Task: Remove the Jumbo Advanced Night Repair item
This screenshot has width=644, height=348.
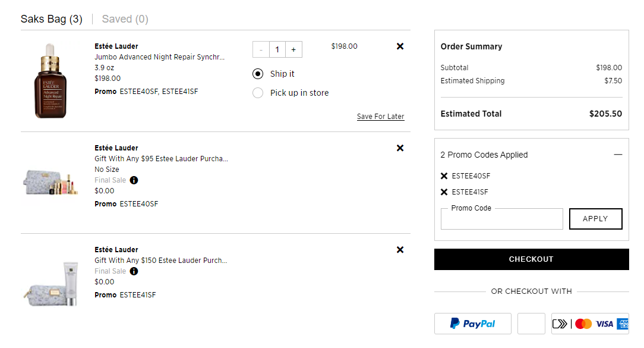Action: click(x=400, y=46)
